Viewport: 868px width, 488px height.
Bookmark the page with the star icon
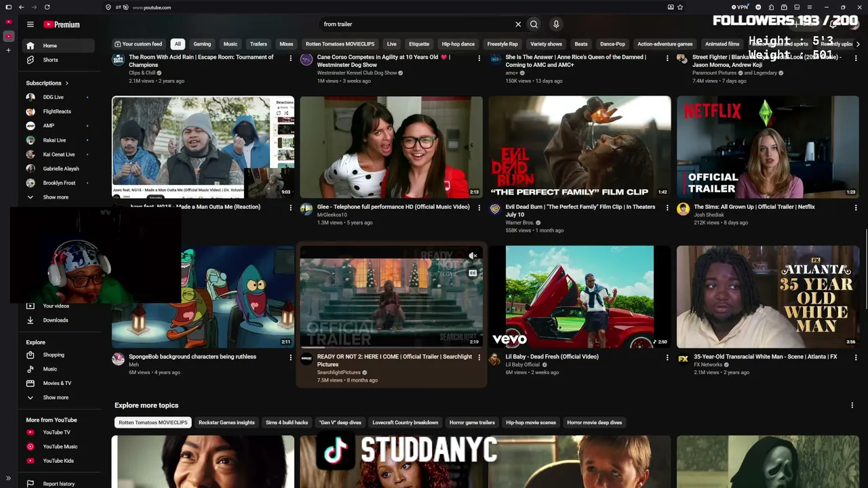pyautogui.click(x=680, y=7)
